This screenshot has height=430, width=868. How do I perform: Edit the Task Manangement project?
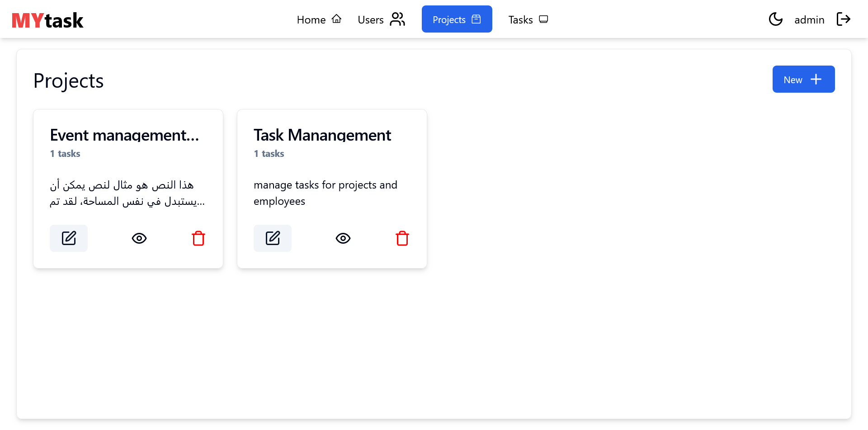tap(273, 238)
